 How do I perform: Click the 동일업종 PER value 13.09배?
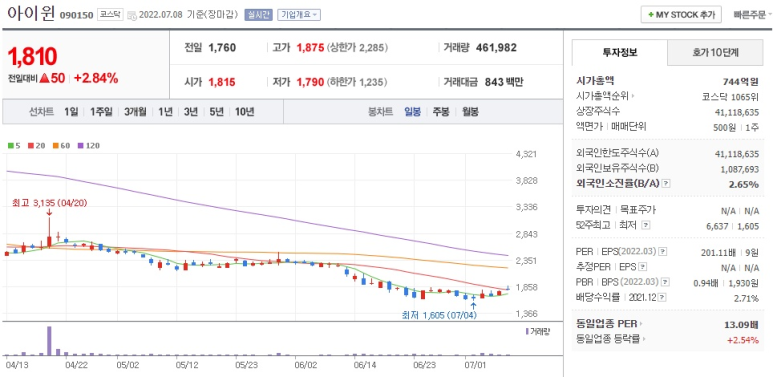click(742, 324)
